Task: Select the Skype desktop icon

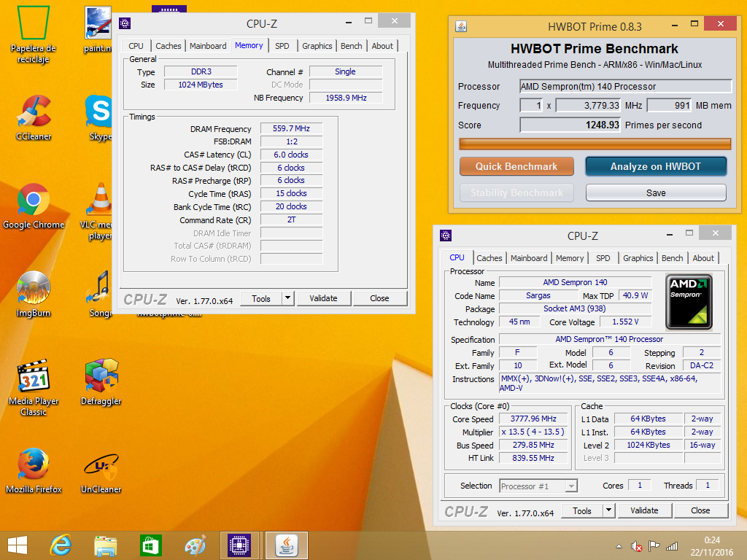Action: point(99,117)
